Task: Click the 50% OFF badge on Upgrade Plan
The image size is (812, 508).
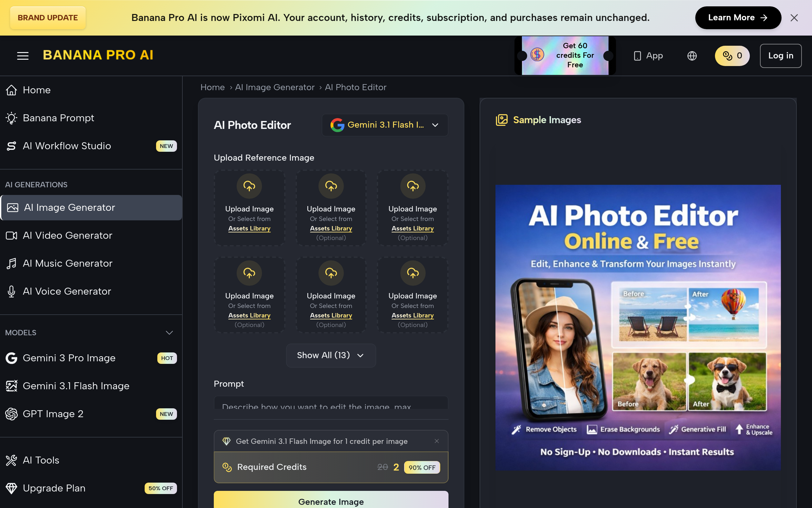Action: coord(161,488)
